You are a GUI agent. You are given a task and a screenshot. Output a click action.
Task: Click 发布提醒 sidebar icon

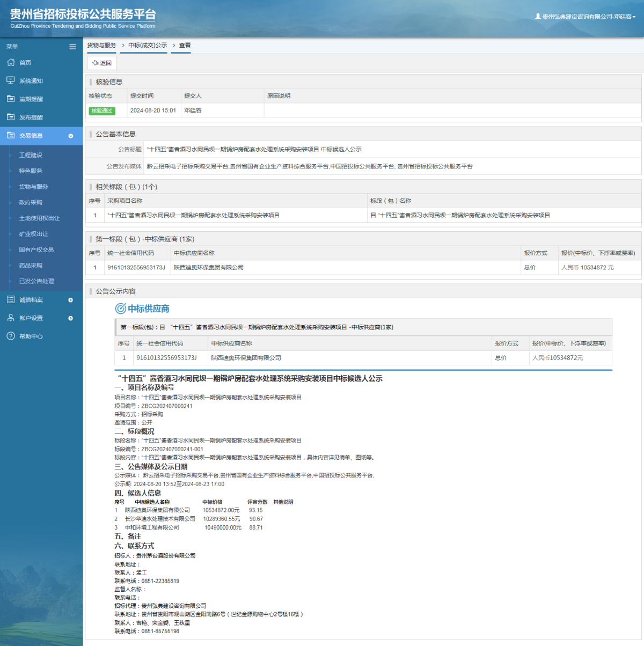point(11,117)
